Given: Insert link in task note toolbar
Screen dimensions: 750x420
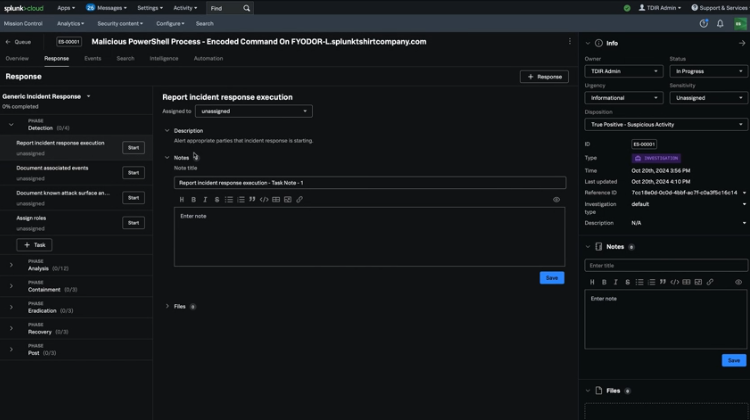Looking at the screenshot, I should pos(299,199).
